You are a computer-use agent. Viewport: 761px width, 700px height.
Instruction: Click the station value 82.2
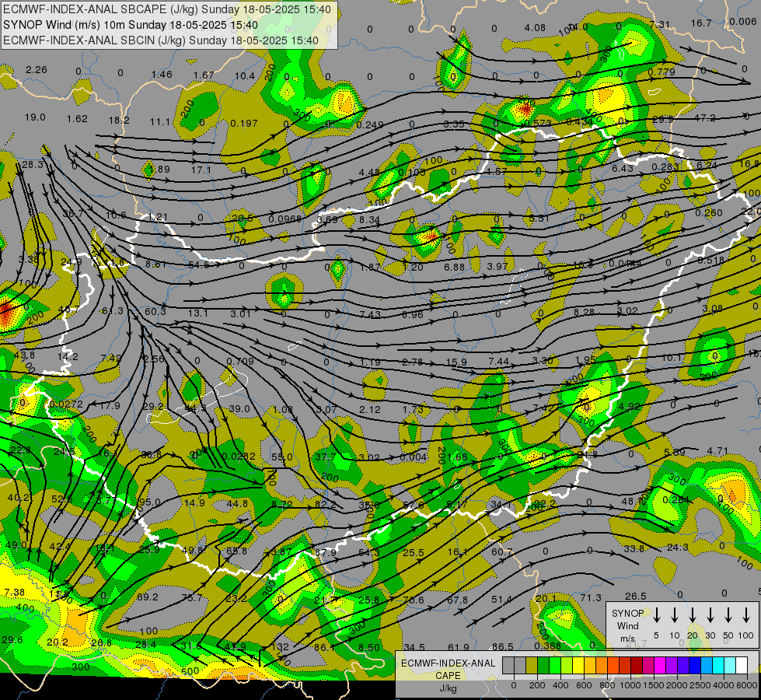point(325,505)
